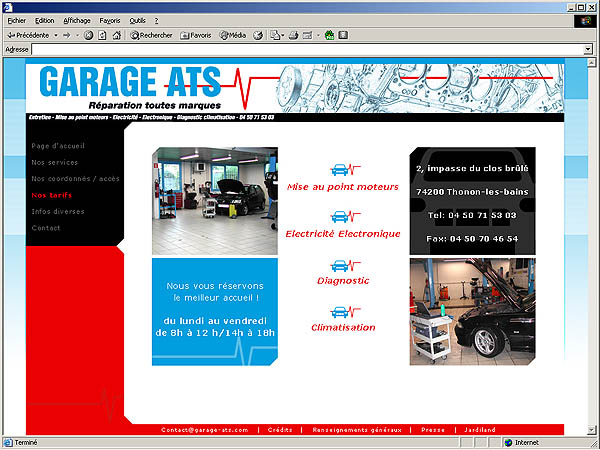Click the black car open hood photo

(x=473, y=311)
